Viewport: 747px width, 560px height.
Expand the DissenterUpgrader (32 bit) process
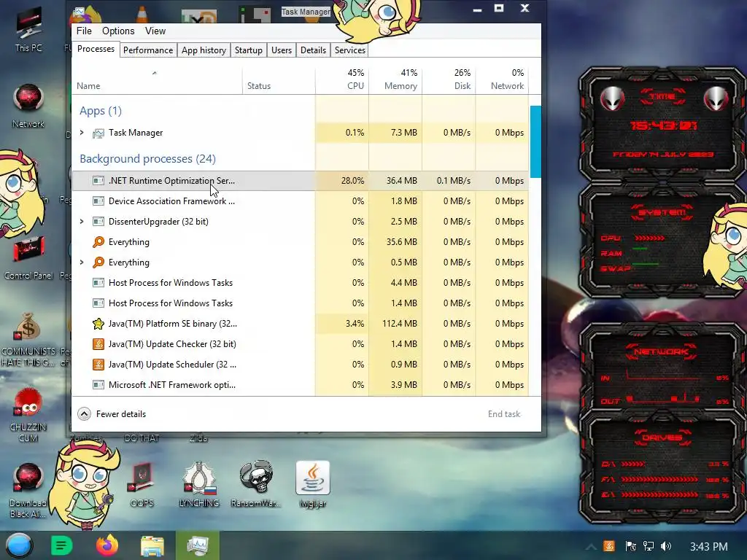82,222
